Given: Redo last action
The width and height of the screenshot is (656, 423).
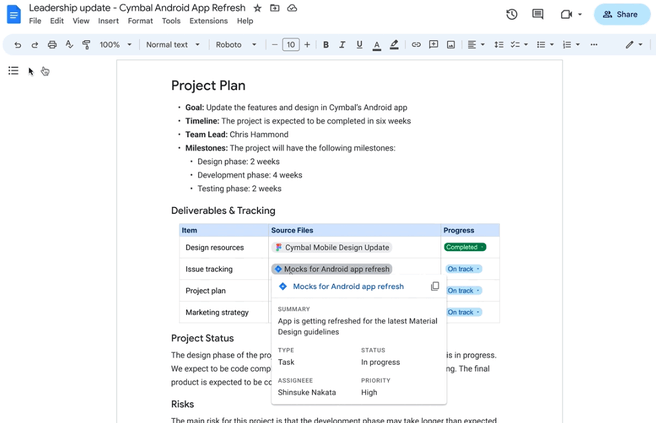Looking at the screenshot, I should [35, 45].
